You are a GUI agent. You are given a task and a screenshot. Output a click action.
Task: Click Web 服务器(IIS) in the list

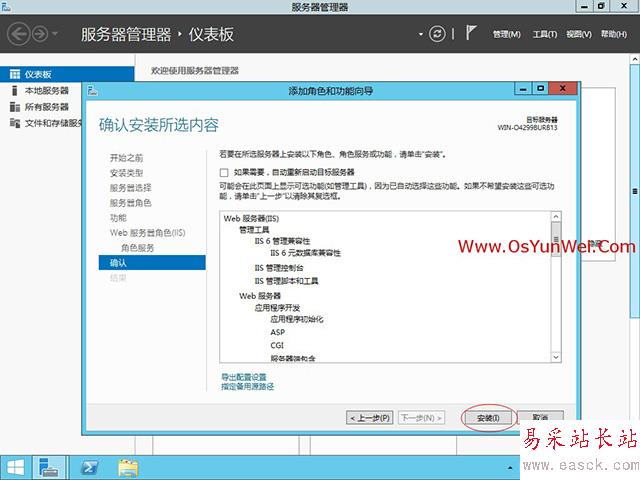point(251,218)
